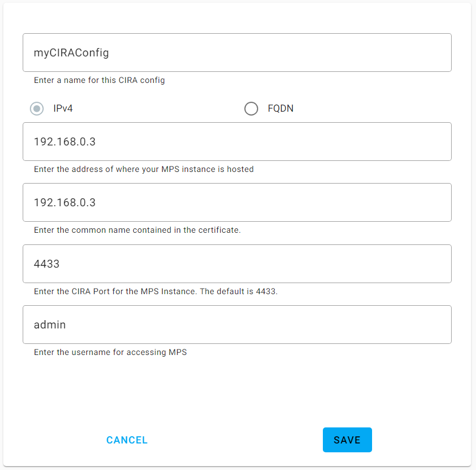Click the MPS address field showing 192.168.0.3
The image size is (476, 470).
[237, 142]
